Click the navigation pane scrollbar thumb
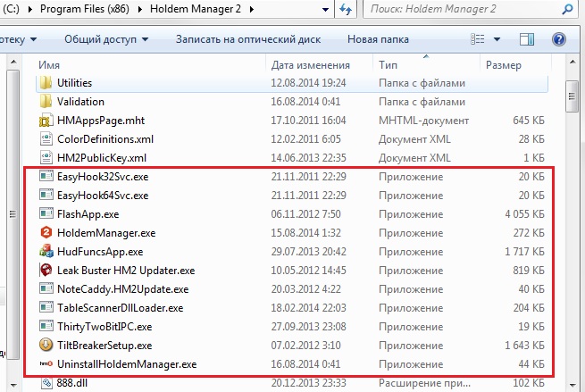The image size is (585, 392). pos(13,214)
